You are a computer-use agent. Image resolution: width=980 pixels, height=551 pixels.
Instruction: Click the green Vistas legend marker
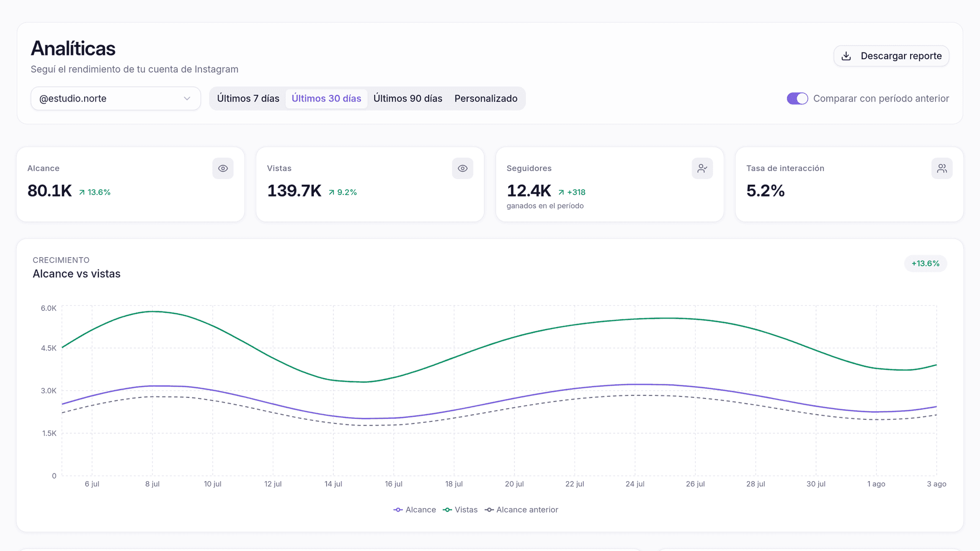point(448,510)
